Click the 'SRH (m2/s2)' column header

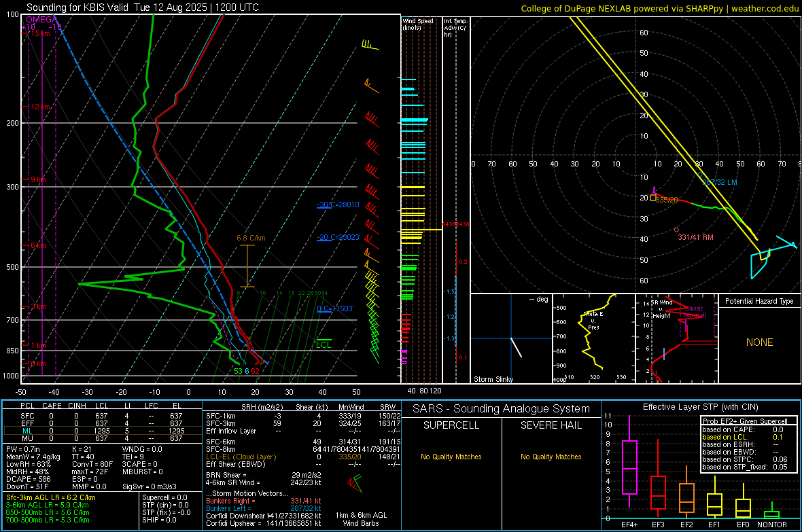[x=262, y=407]
